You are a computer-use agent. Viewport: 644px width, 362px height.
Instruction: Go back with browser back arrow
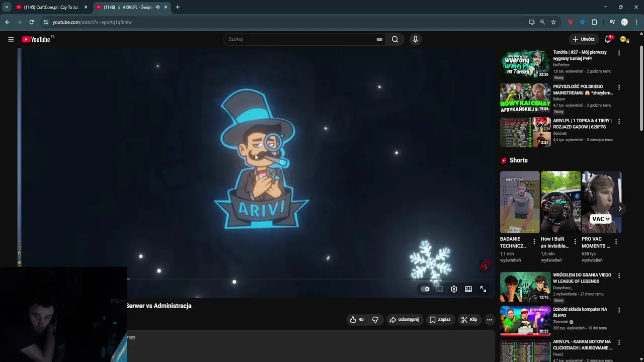7,22
